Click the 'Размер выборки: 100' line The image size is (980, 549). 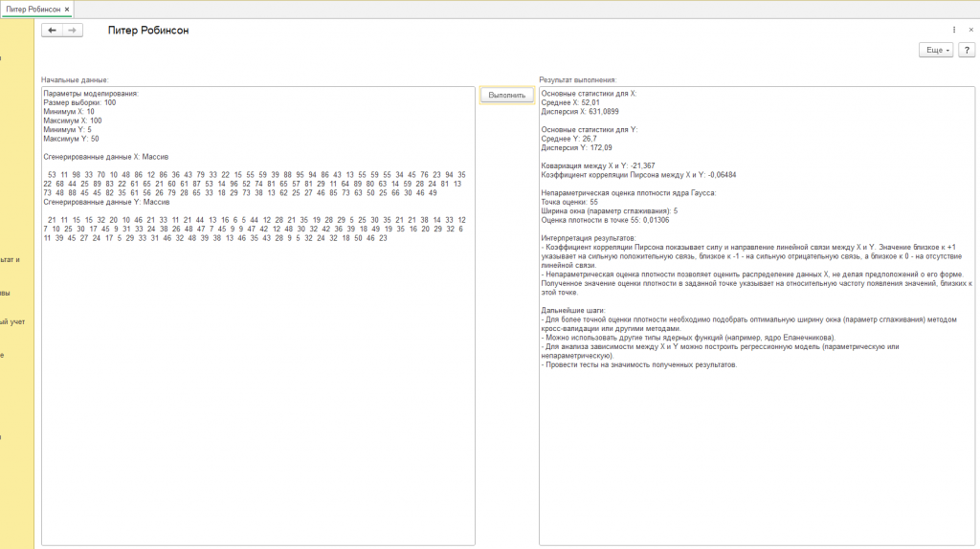pos(79,102)
